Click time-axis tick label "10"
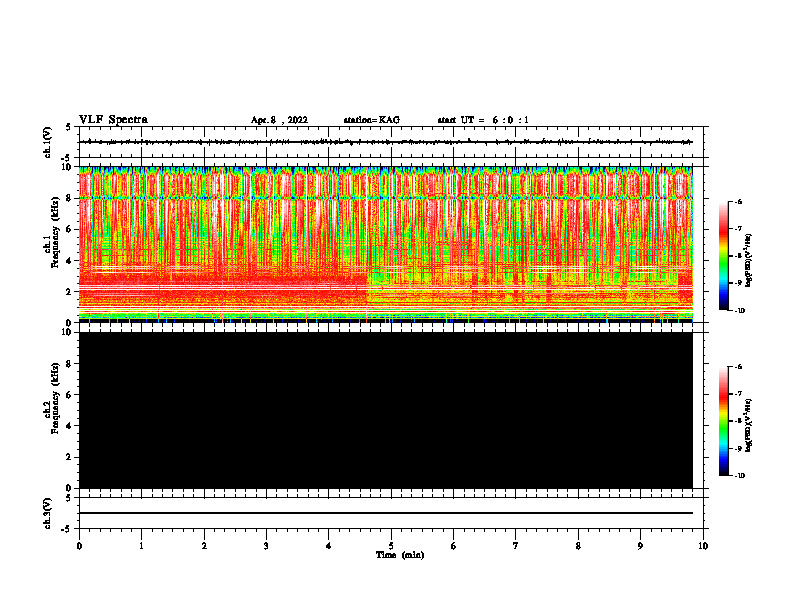 [x=703, y=546]
